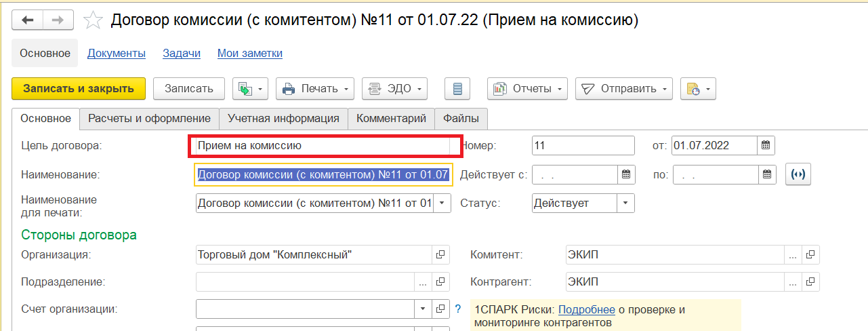Click the Цель договора field

(x=323, y=145)
